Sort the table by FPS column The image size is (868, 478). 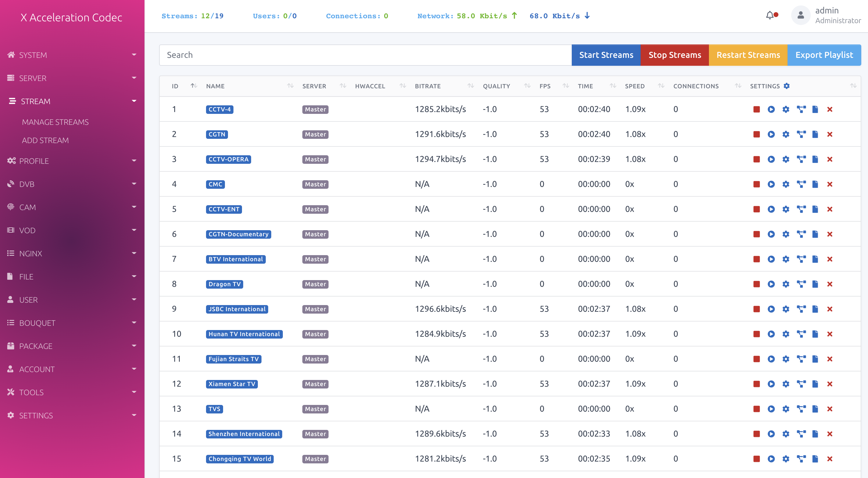point(566,86)
